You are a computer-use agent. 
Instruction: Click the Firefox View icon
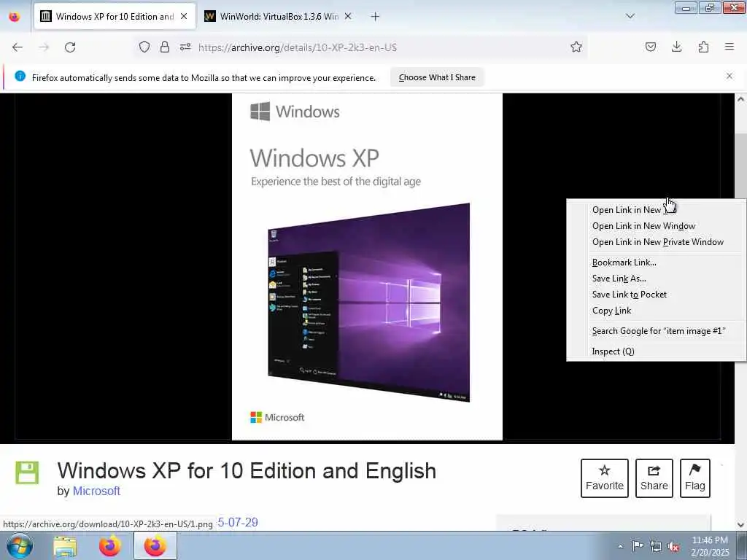(x=15, y=17)
